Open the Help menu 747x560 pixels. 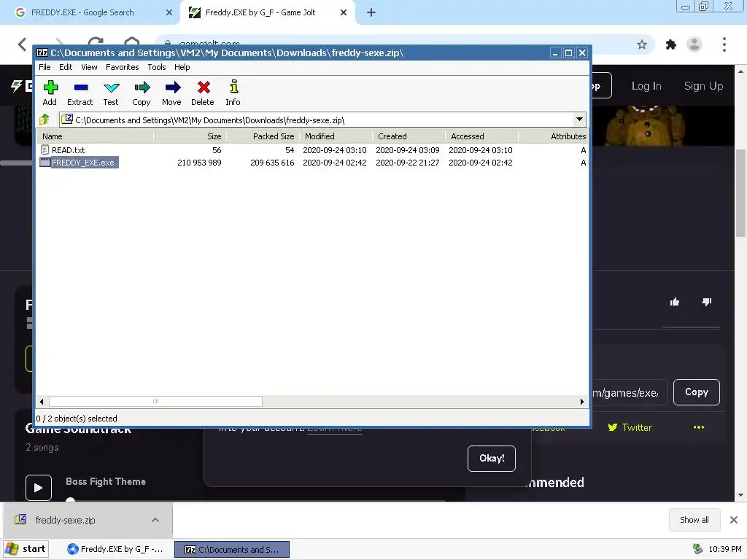[182, 67]
